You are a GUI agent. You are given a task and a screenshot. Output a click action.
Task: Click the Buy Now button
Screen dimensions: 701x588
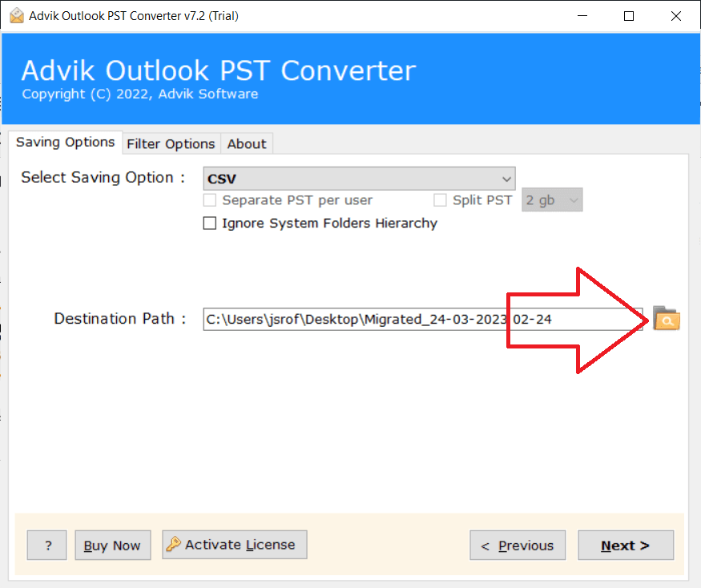tap(113, 545)
